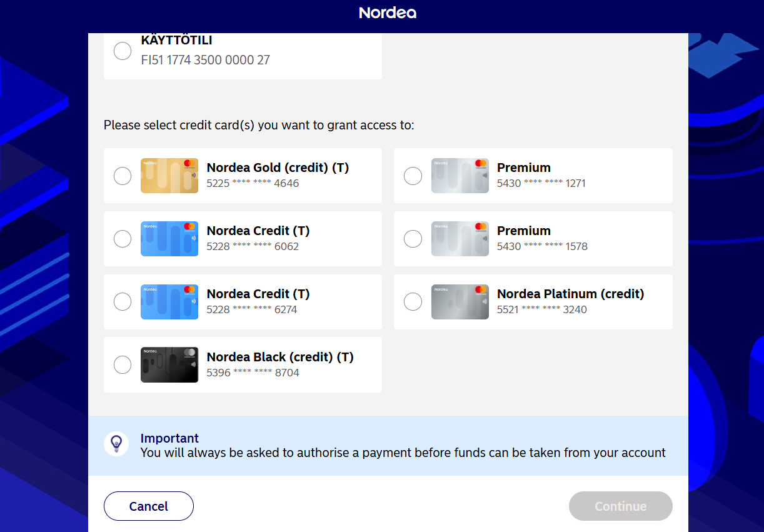Click the Continue button
Image resolution: width=764 pixels, height=532 pixels.
coord(621,506)
